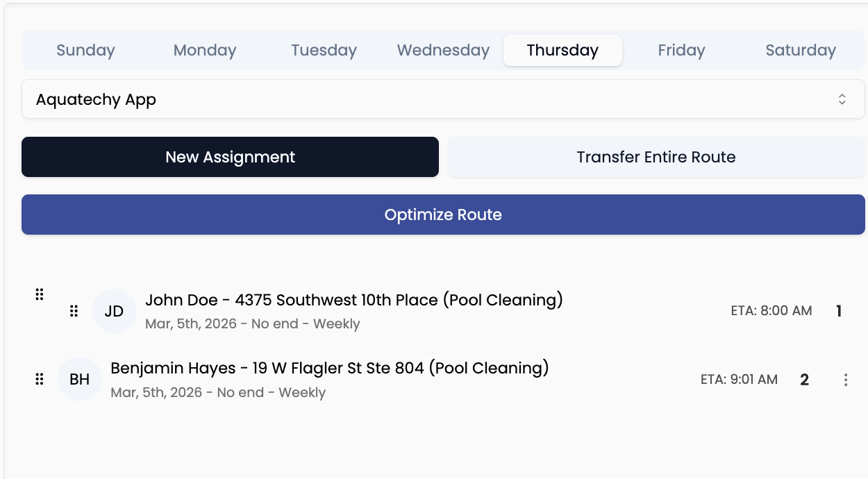Click the JD avatar circle

[114, 311]
